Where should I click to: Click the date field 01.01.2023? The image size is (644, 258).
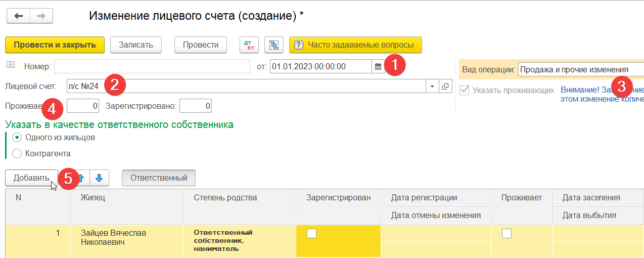321,67
